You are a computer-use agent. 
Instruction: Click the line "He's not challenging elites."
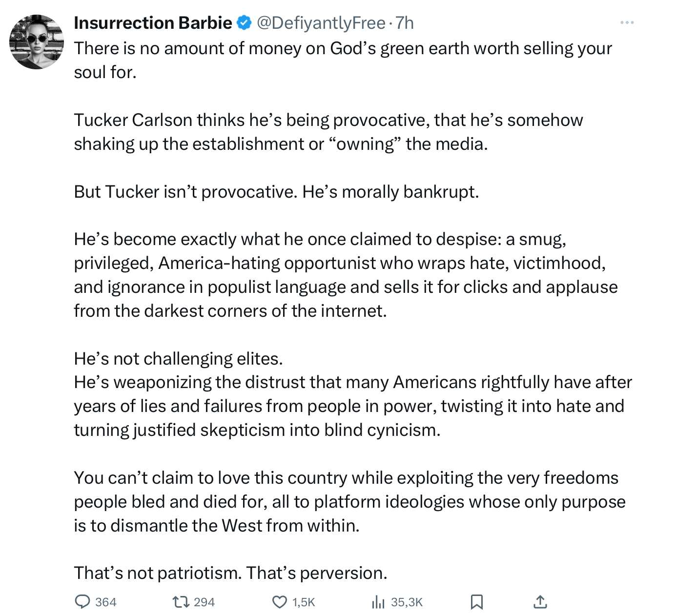(x=178, y=359)
